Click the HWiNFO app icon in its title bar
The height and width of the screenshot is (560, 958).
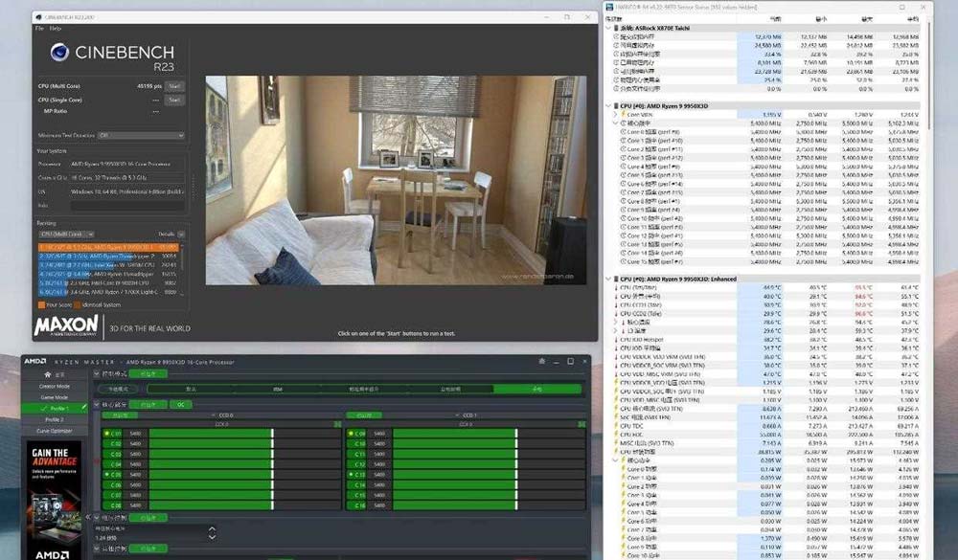click(x=609, y=8)
